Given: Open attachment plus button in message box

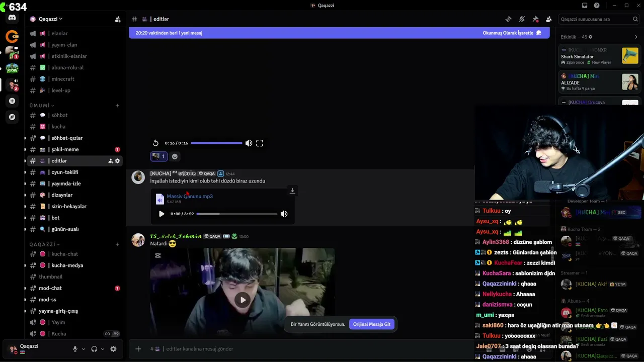Looking at the screenshot, I should pyautogui.click(x=138, y=349).
